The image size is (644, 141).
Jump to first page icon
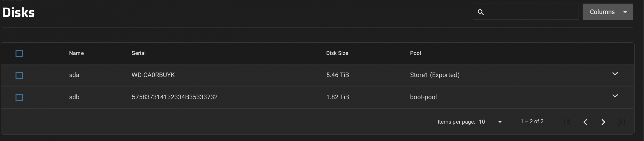coord(567,122)
